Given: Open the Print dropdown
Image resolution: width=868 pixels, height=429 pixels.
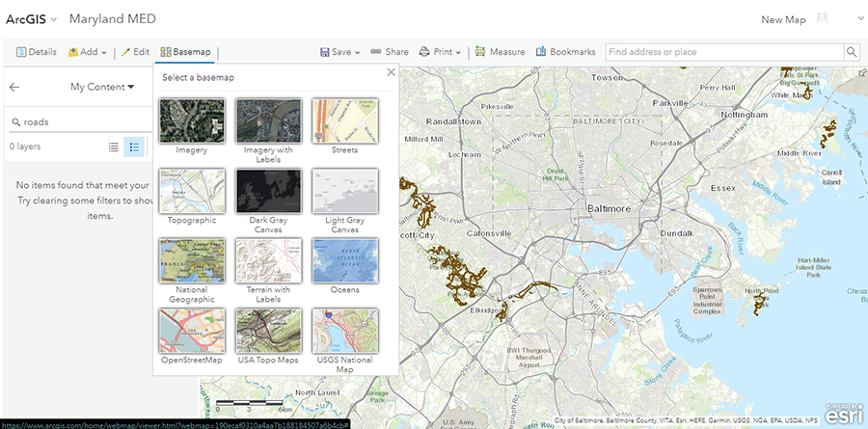Looking at the screenshot, I should pos(440,52).
